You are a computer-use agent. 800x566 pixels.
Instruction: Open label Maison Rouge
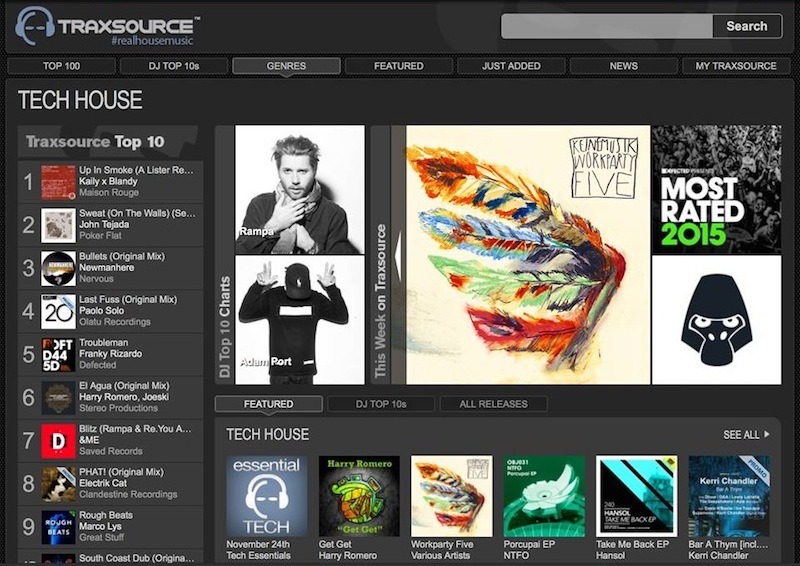109,192
